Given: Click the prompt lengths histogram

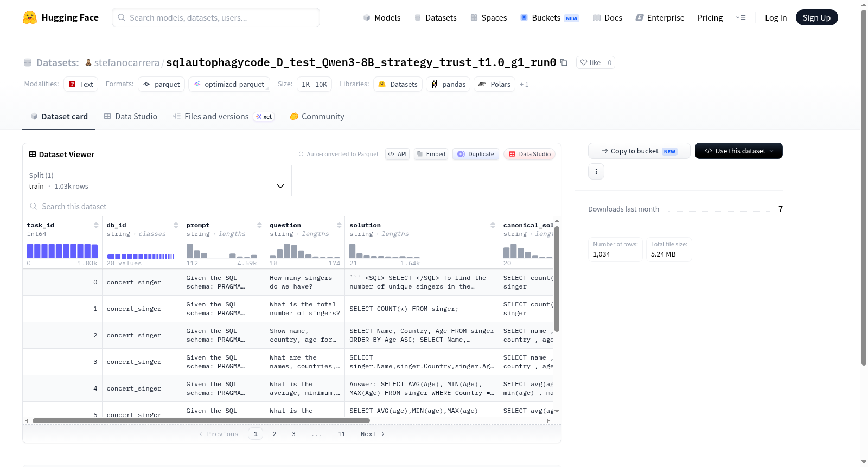Looking at the screenshot, I should tap(221, 250).
